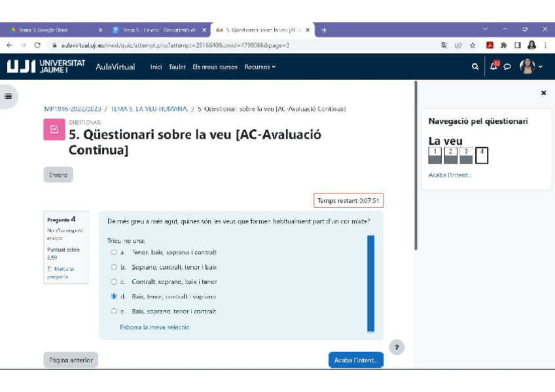Close the Tema 5 Google Drive tab
The height and width of the screenshot is (392, 555).
point(101,30)
